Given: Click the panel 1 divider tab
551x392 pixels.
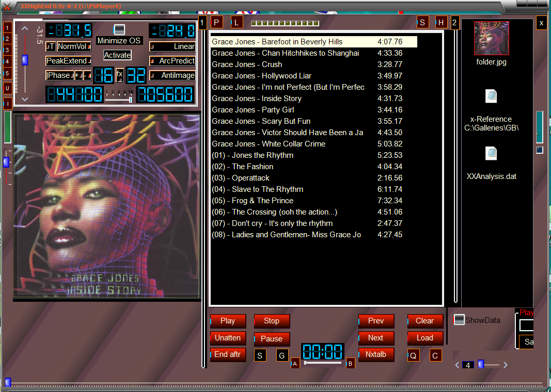Looking at the screenshot, I should click(x=202, y=23).
